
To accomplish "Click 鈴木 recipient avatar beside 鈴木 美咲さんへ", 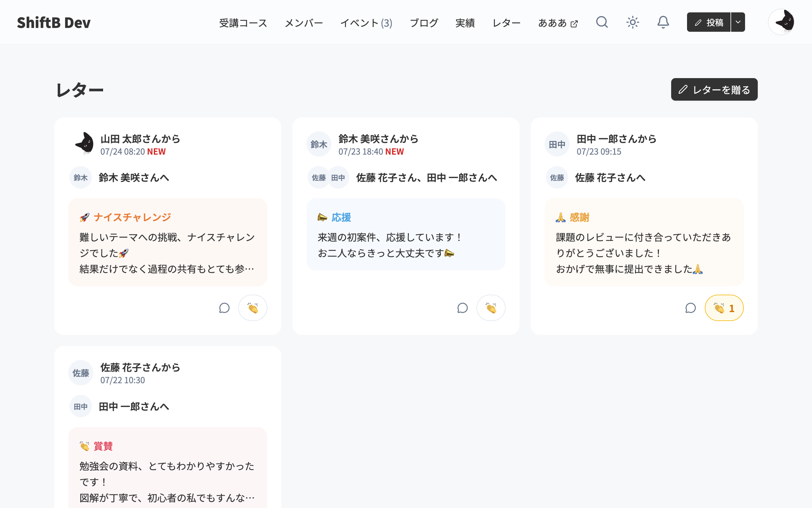I will [81, 177].
